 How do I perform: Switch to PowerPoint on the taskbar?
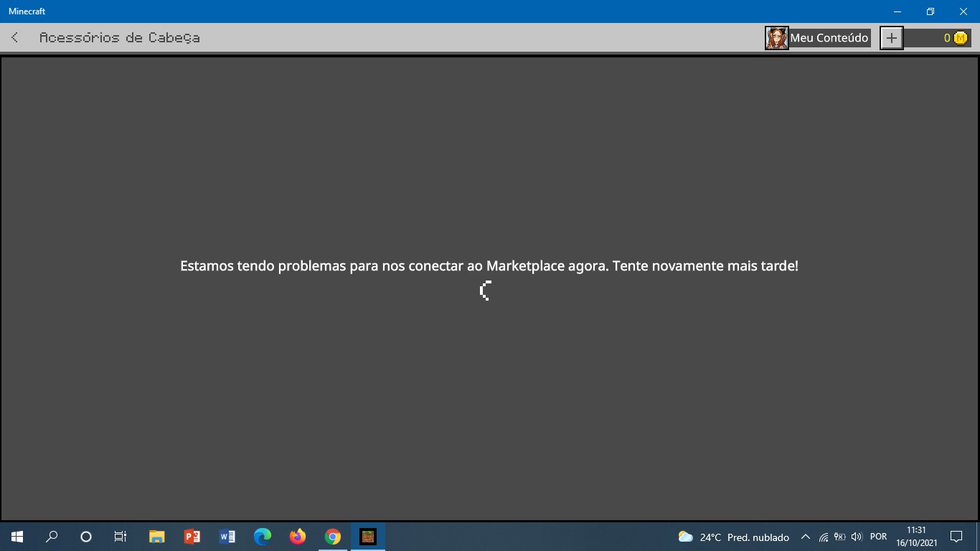click(x=192, y=537)
